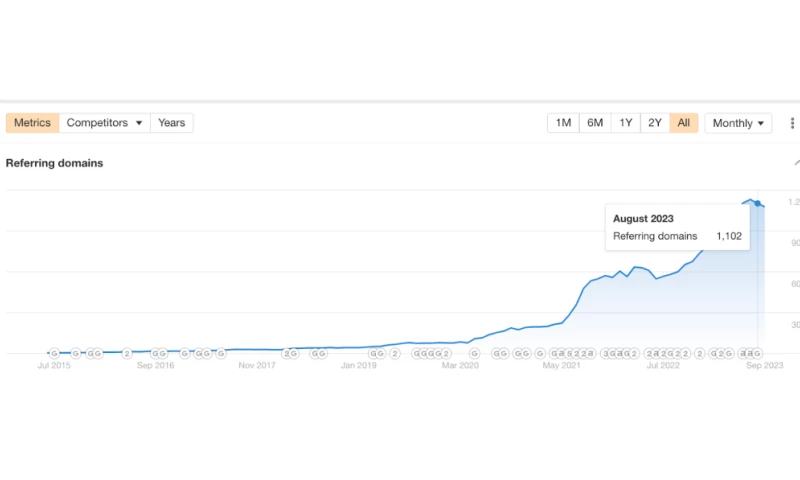The width and height of the screenshot is (800, 480).
Task: Click the highlighted August 2023 data point
Action: coord(758,204)
